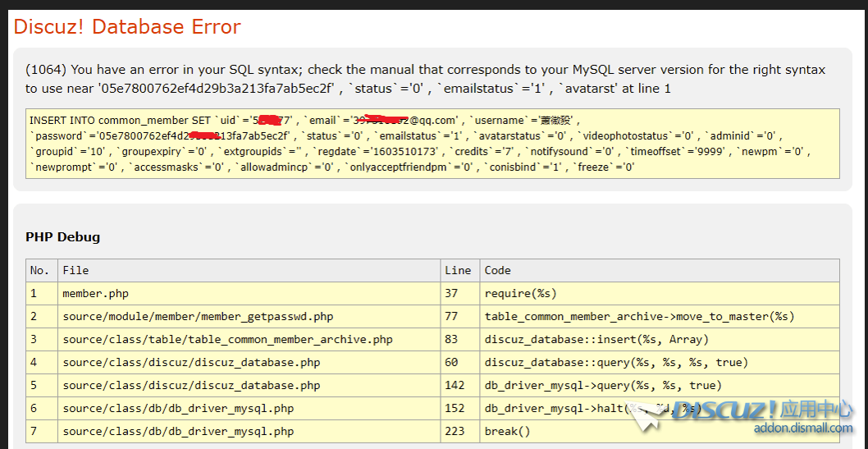
Task: Select the 'table_common_member_archive.php' file path cell
Action: [249, 339]
